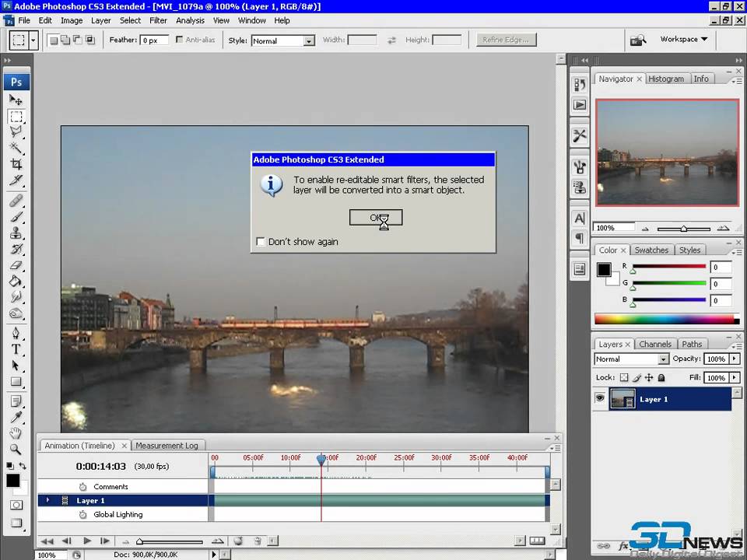Play the animation timeline
Viewport: 747px width, 560px height.
click(86, 541)
